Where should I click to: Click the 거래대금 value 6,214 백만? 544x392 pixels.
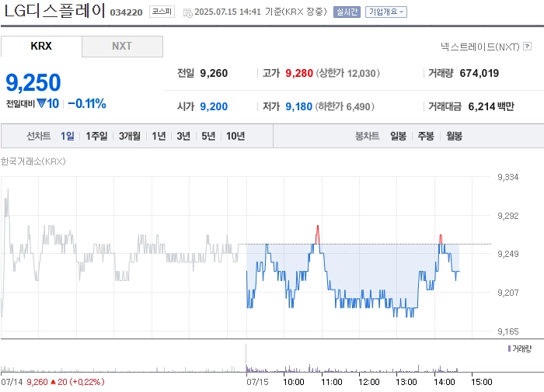click(491, 106)
